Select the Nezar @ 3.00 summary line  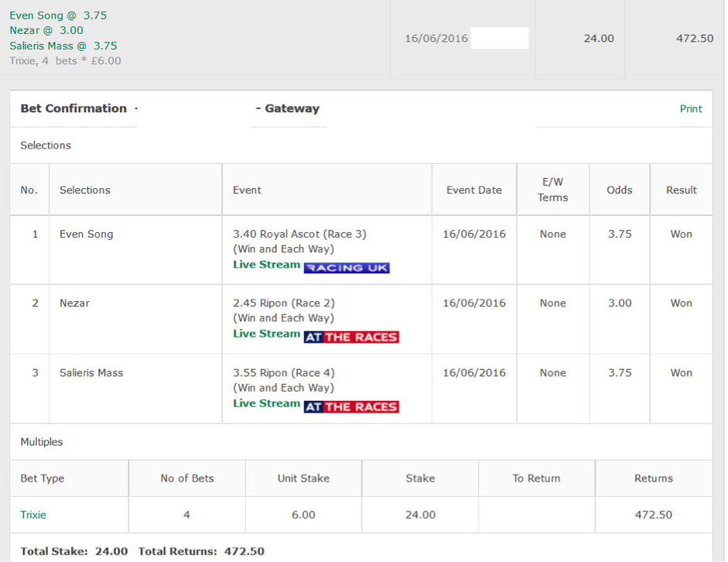pyautogui.click(x=46, y=31)
